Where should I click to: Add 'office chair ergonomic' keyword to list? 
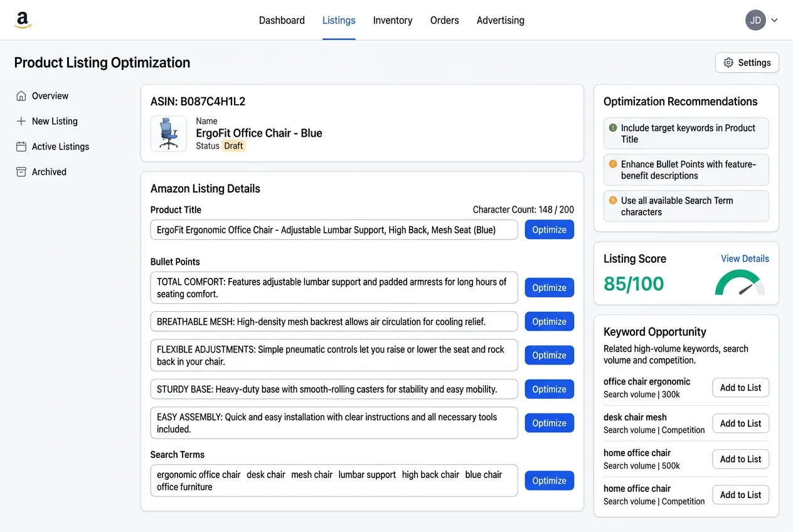740,387
